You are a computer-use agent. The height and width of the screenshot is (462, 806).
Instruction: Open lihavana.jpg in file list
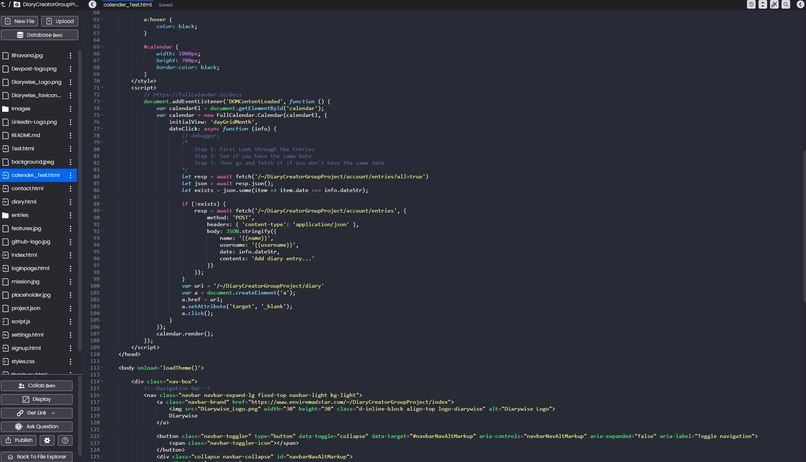point(27,56)
